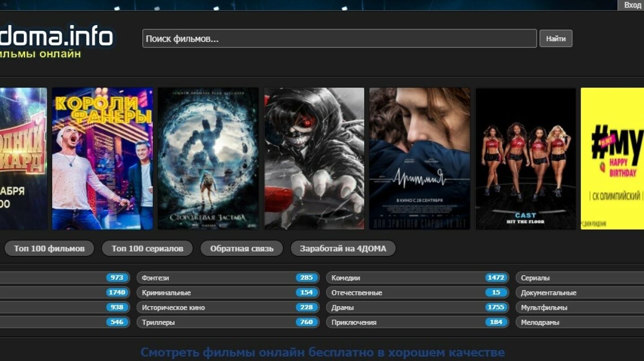Go to Топ 100 фильмов
Viewport: 644px width, 361px height.
tap(49, 248)
